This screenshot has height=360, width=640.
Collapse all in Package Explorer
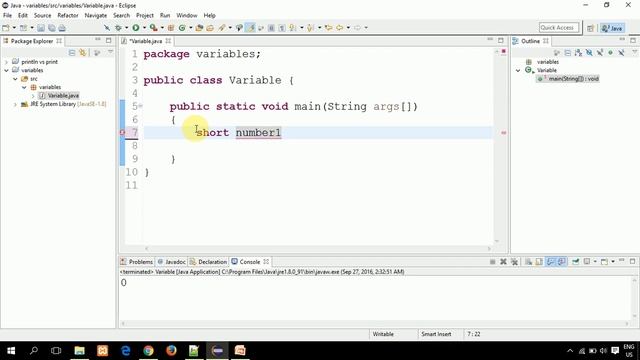pos(72,53)
